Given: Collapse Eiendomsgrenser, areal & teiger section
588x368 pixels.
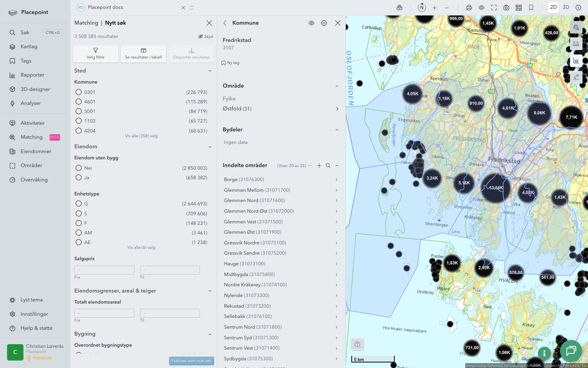Looking at the screenshot, I should click(210, 291).
